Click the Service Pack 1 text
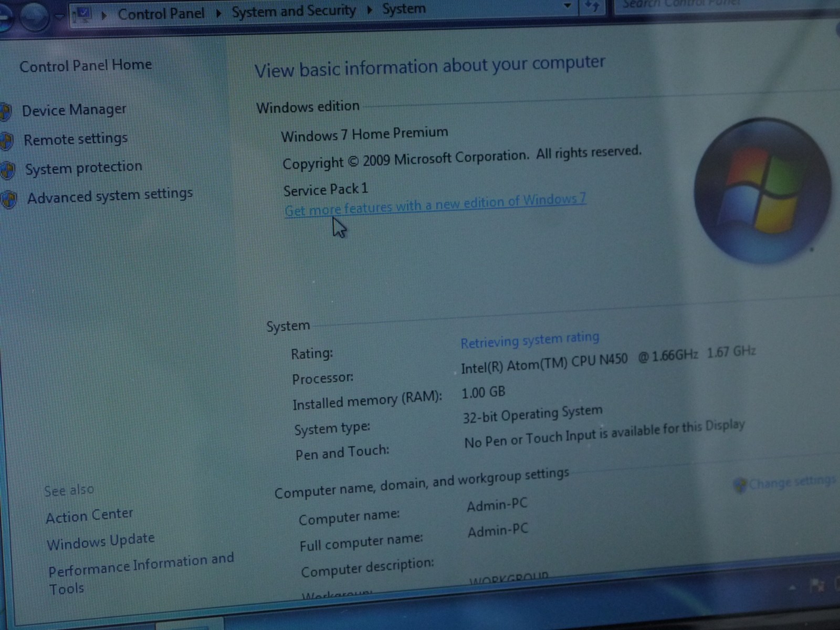 (x=325, y=190)
